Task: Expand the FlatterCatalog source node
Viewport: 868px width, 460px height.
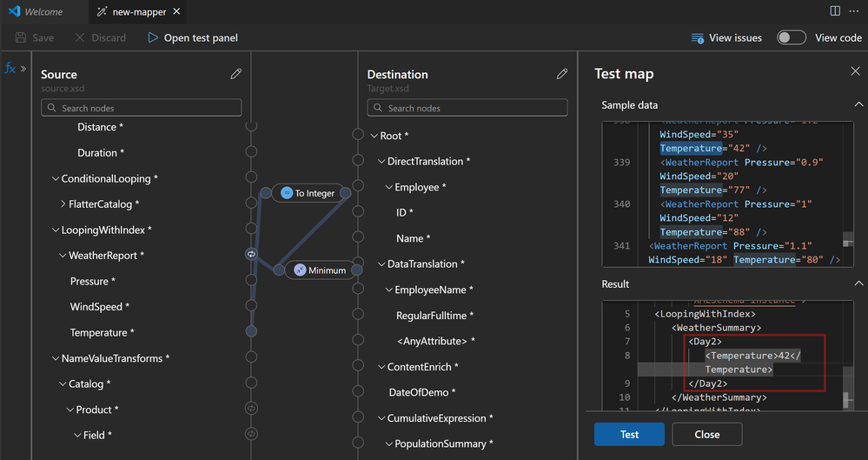Action: click(63, 204)
